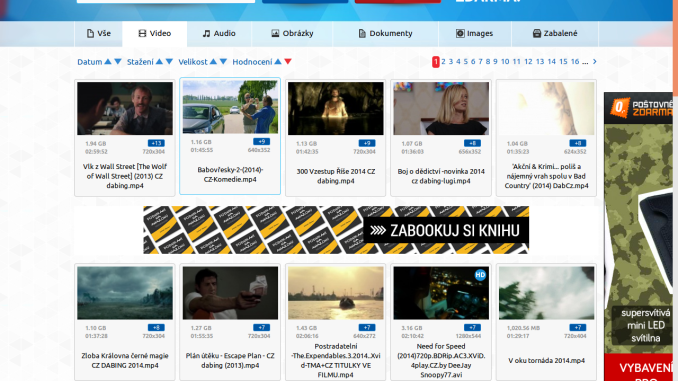Open the ZABOOKUJ SI KNIHU banner
The width and height of the screenshot is (678, 381).
[x=336, y=230]
